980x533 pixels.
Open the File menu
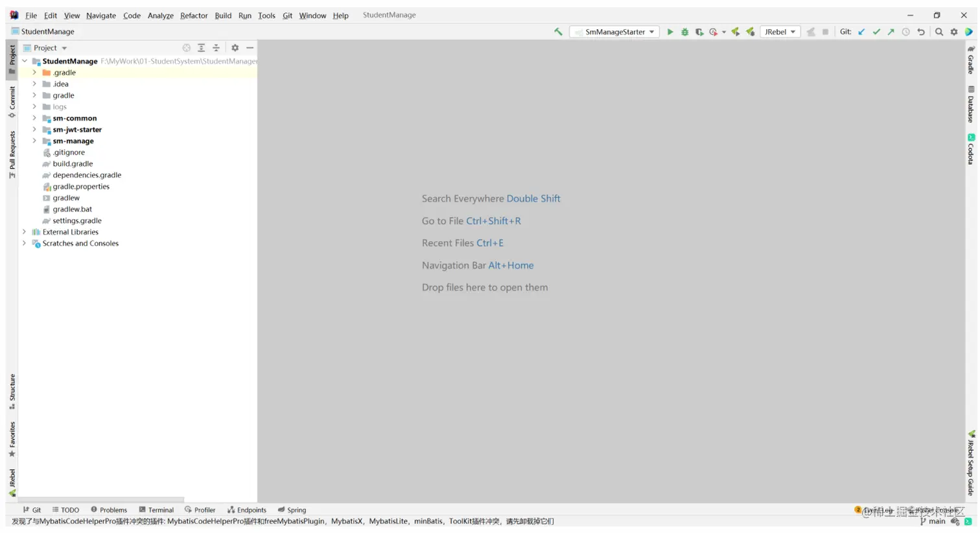(31, 16)
